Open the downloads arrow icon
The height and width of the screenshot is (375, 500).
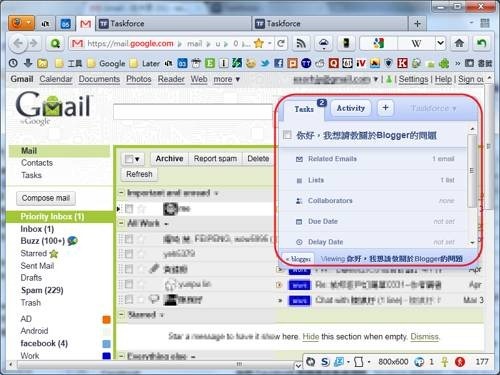pos(28,63)
